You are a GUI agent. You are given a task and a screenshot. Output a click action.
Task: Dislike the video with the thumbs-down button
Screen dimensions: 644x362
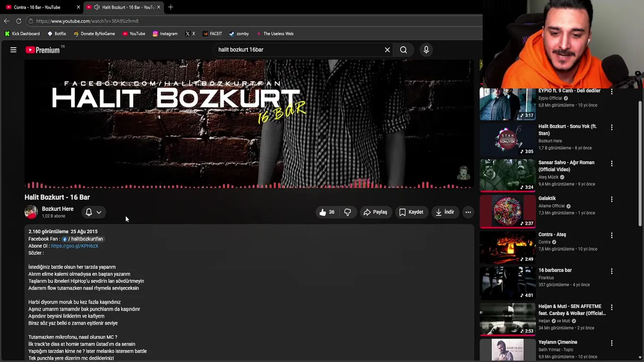click(x=348, y=212)
